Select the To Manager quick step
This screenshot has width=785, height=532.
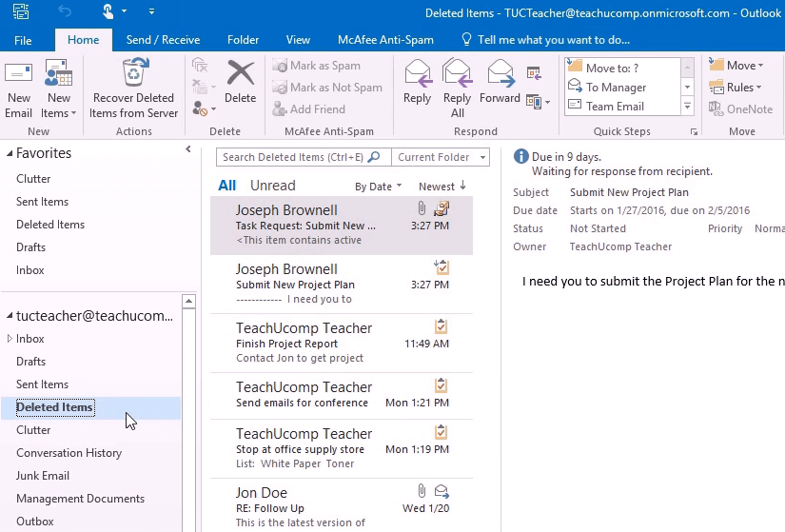(622, 88)
